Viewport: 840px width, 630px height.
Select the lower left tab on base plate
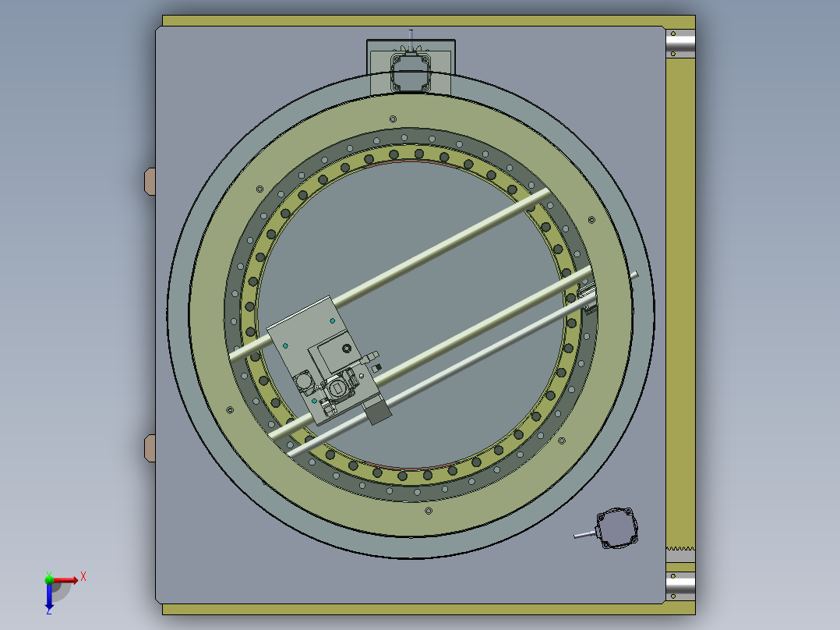150,448
